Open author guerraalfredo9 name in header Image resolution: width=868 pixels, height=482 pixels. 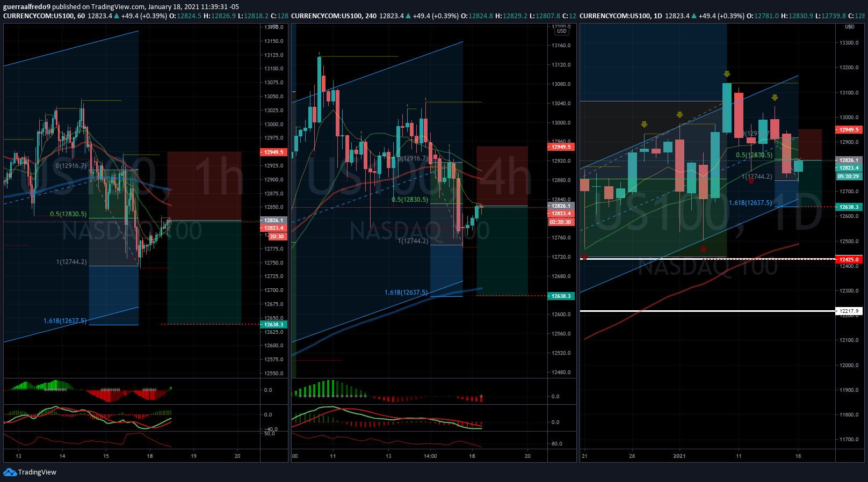[x=27, y=6]
